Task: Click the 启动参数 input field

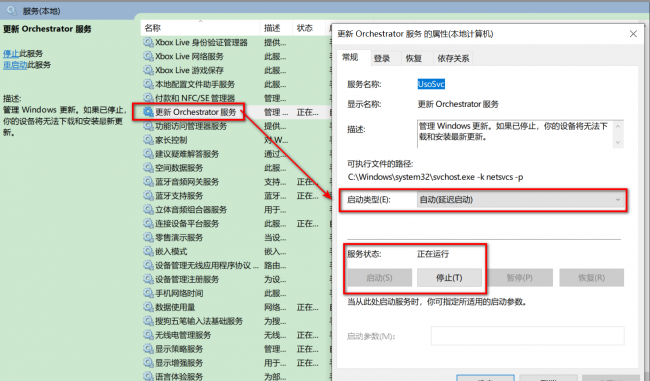Action: click(x=528, y=336)
